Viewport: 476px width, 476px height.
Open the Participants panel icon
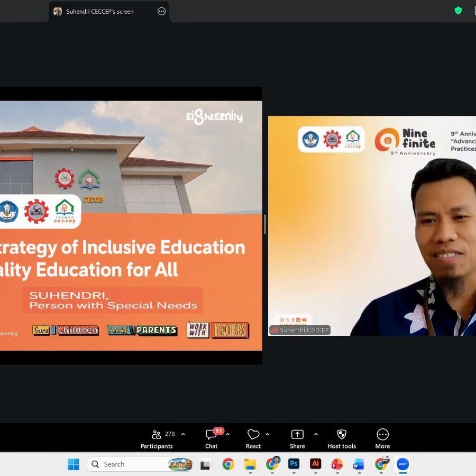point(157,435)
